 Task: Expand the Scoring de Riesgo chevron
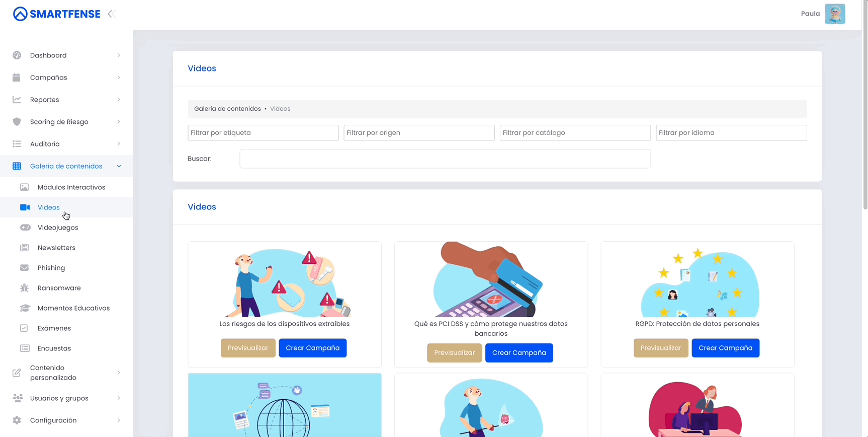click(x=119, y=122)
